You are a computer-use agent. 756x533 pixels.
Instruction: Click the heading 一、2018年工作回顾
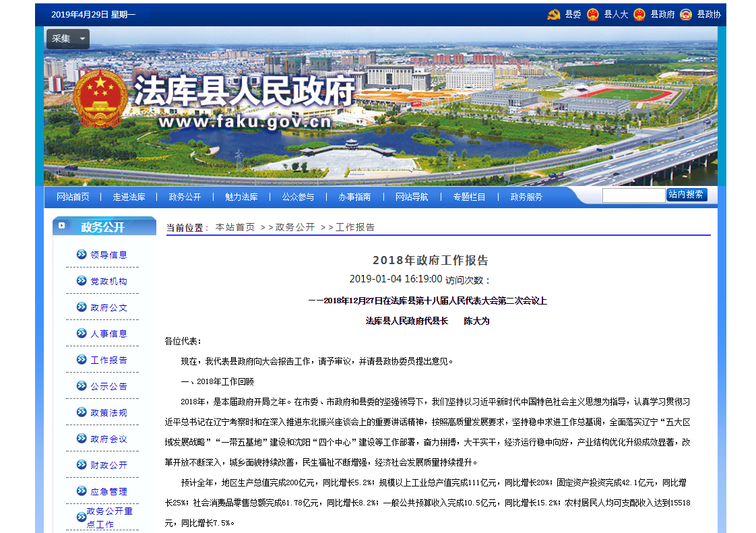point(217,381)
